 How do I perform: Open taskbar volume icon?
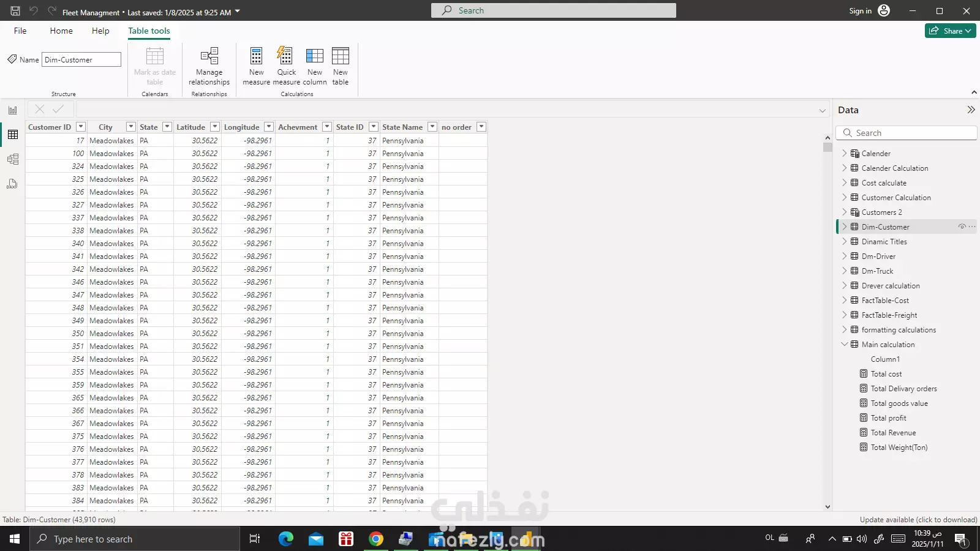click(x=862, y=539)
